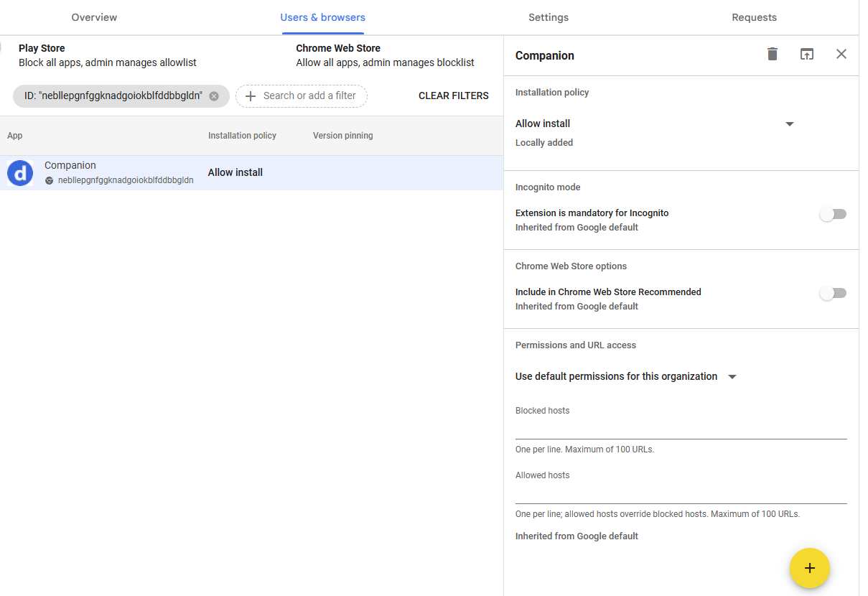Viewport: 868px width, 596px height.
Task: Click the Chrome icon beside extension ID
Action: click(50, 181)
